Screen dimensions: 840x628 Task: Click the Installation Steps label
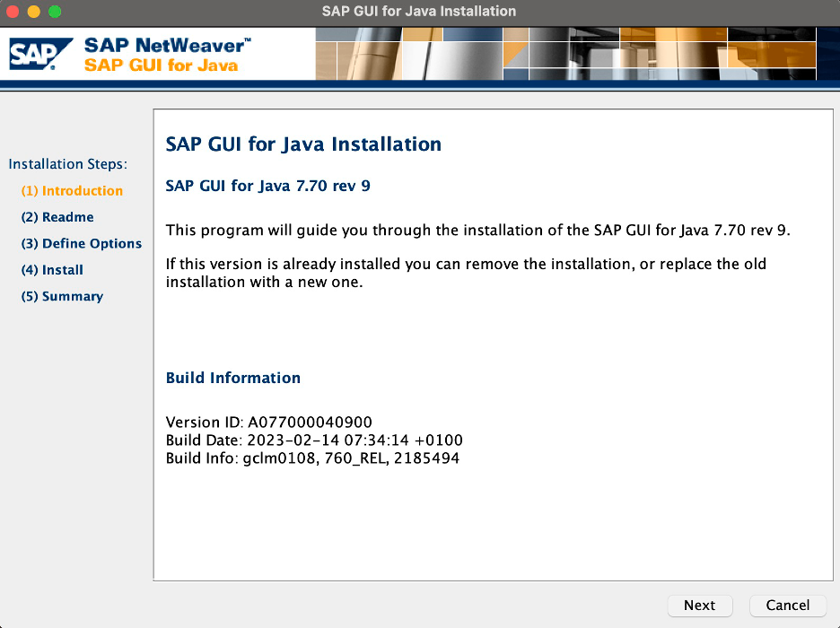click(68, 164)
